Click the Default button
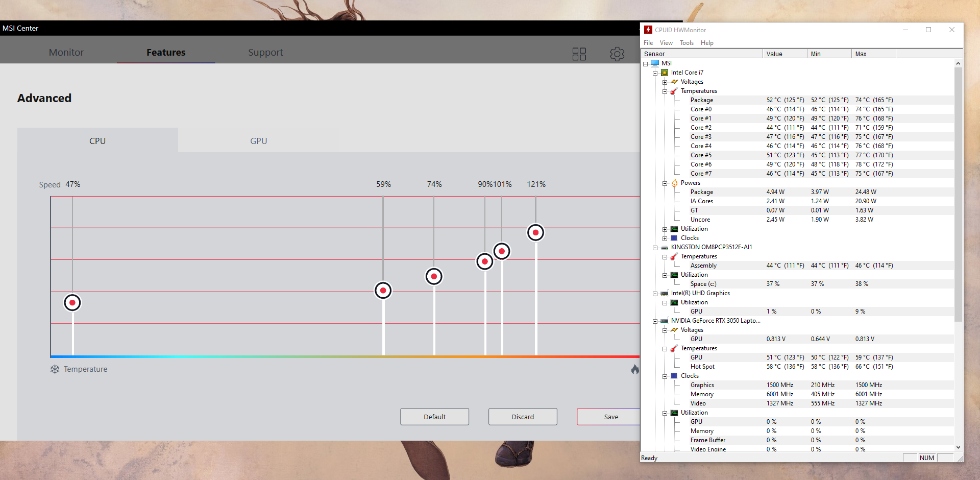The width and height of the screenshot is (980, 480). pyautogui.click(x=434, y=417)
